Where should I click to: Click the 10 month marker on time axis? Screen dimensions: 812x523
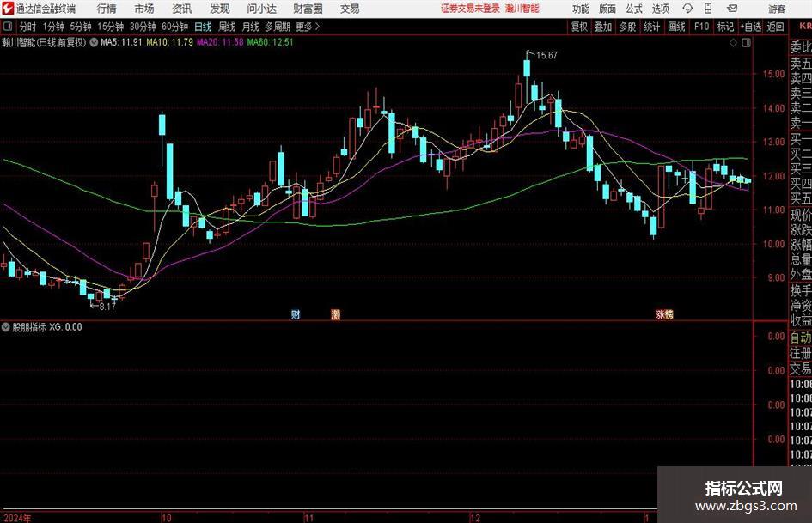click(x=166, y=517)
